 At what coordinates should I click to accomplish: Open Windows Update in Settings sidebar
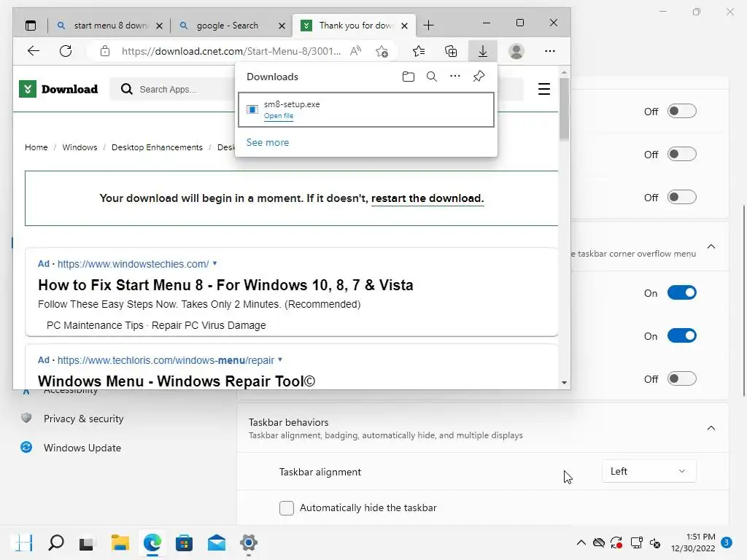[x=82, y=448]
